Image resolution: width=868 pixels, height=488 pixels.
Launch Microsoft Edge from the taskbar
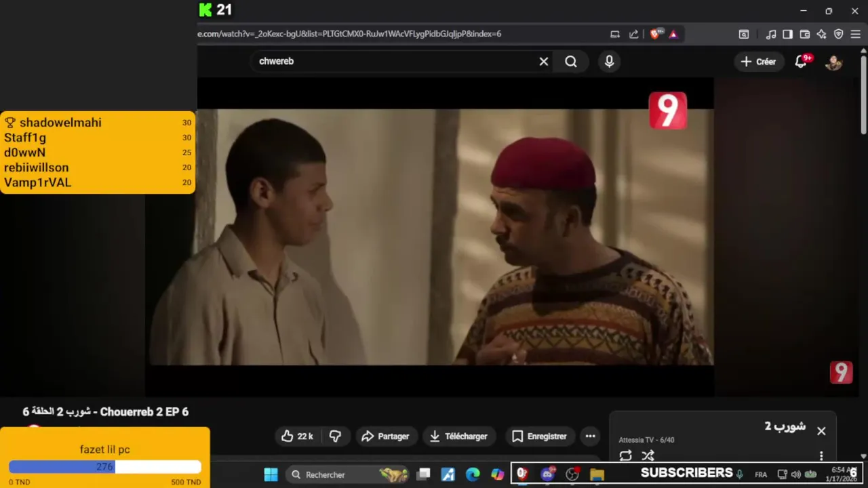pos(473,474)
